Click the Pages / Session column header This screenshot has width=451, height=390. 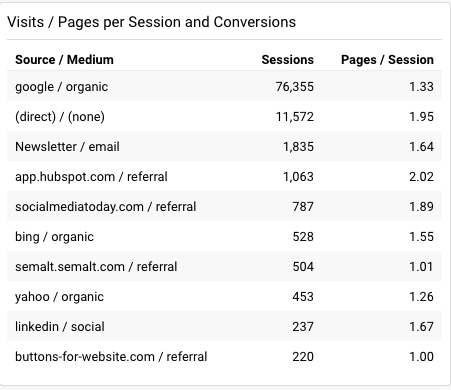[387, 60]
